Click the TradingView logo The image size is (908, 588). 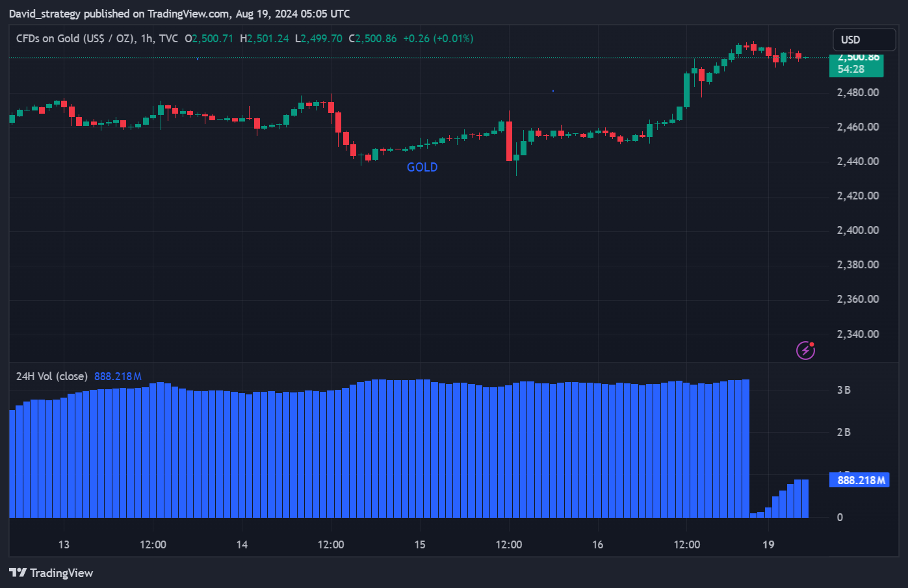(x=51, y=573)
